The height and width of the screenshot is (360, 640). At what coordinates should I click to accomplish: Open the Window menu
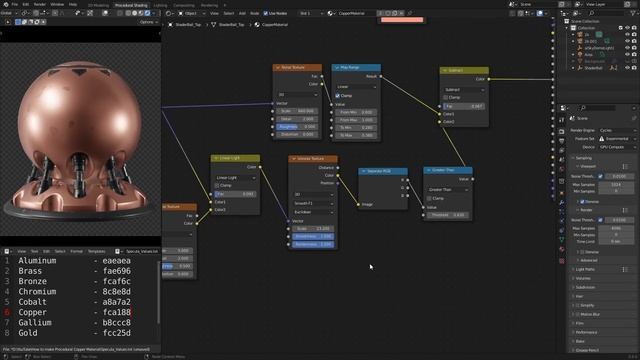(x=57, y=4)
